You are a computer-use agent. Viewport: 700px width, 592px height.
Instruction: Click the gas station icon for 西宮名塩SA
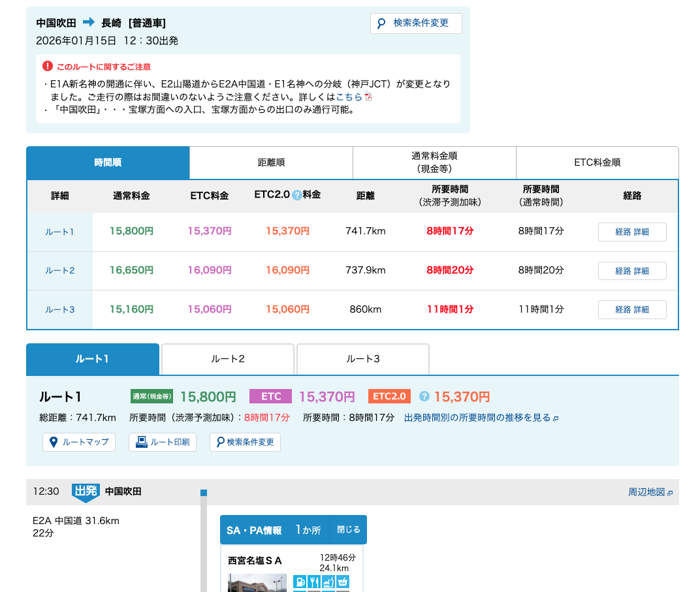pyautogui.click(x=300, y=582)
